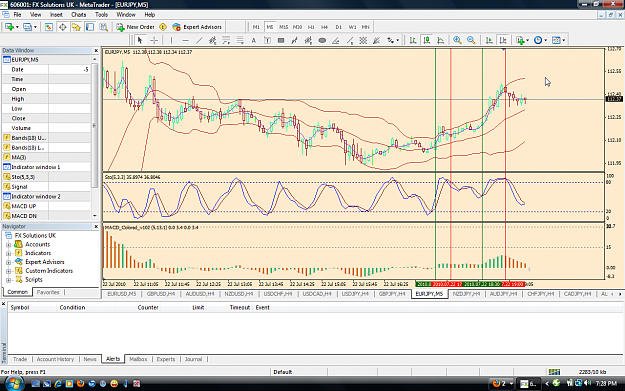Toggle the Data Window toolbar icon

(x=63, y=27)
